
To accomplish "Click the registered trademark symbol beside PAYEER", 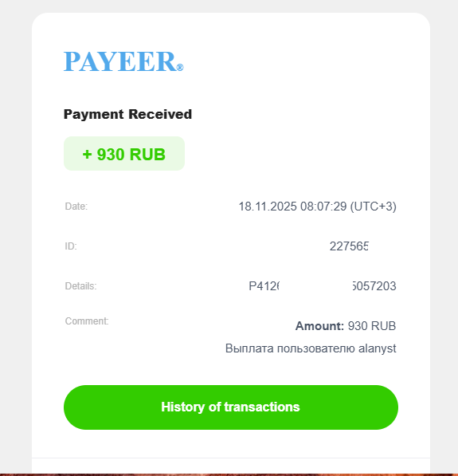I will tap(180, 68).
